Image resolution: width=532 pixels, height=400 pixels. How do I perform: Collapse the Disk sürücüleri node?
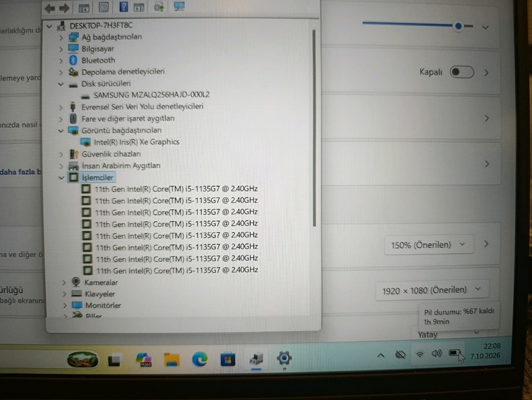tap(61, 84)
